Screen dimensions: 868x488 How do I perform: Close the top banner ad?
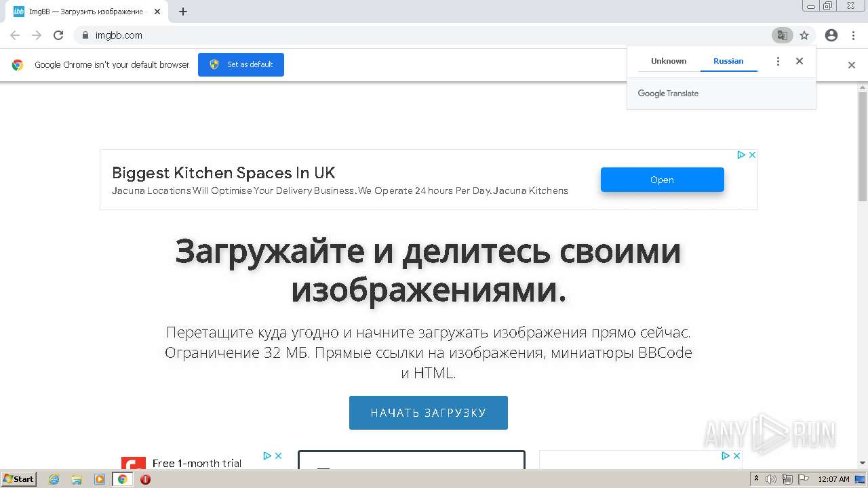pos(752,155)
